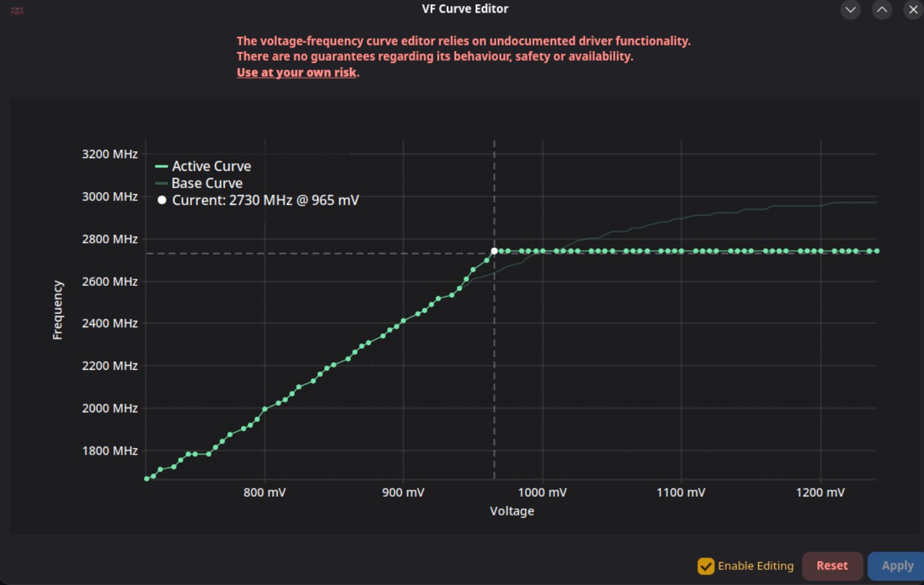Click the Current: 2730 MHz @ 965 mV legend text

[x=265, y=200]
